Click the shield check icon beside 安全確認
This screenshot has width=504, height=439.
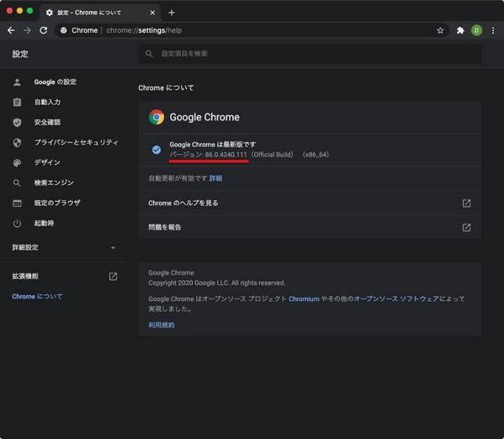coord(17,123)
